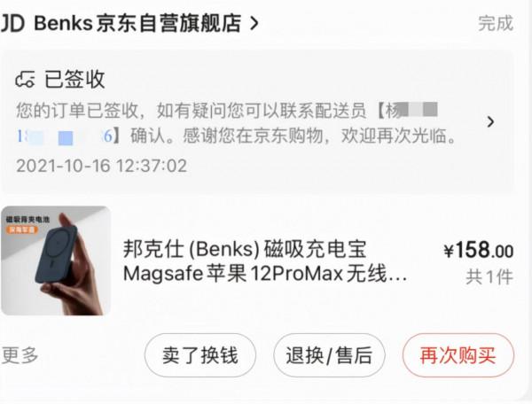Click the 完成 order status label
This screenshot has height=404, width=532.
point(496,23)
